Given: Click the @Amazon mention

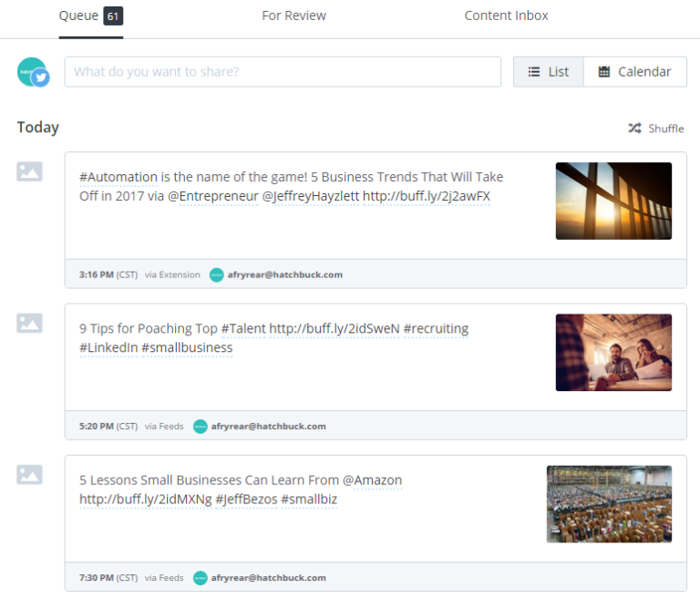Looking at the screenshot, I should [x=372, y=480].
